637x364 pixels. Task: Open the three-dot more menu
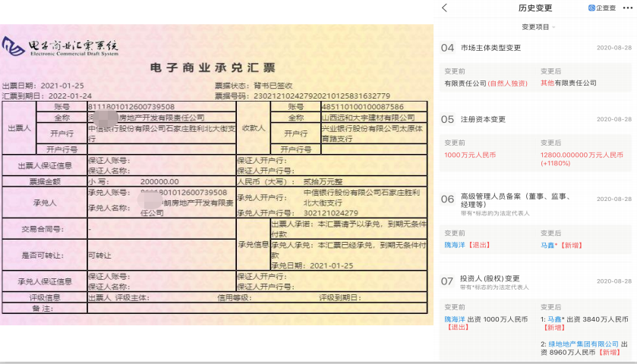tap(628, 8)
